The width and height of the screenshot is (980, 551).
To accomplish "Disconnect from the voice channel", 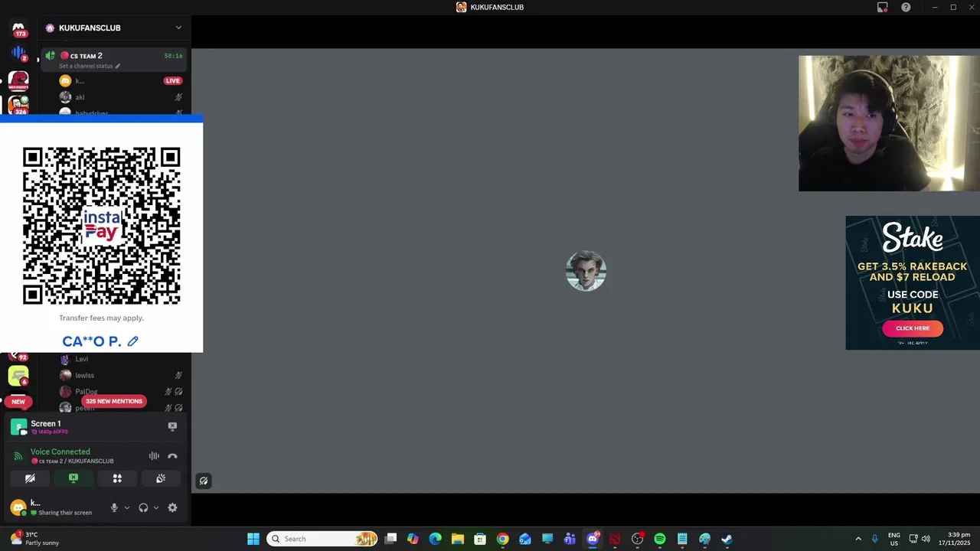I will click(172, 456).
